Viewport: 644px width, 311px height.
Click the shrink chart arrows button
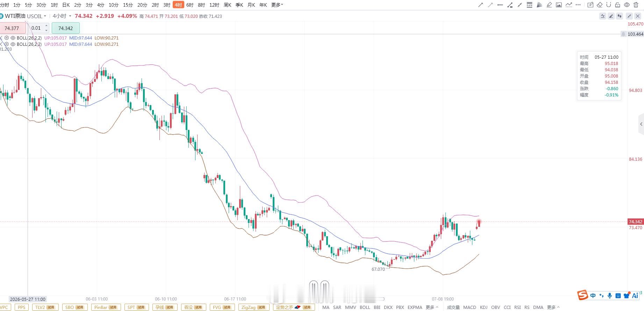tap(629, 16)
